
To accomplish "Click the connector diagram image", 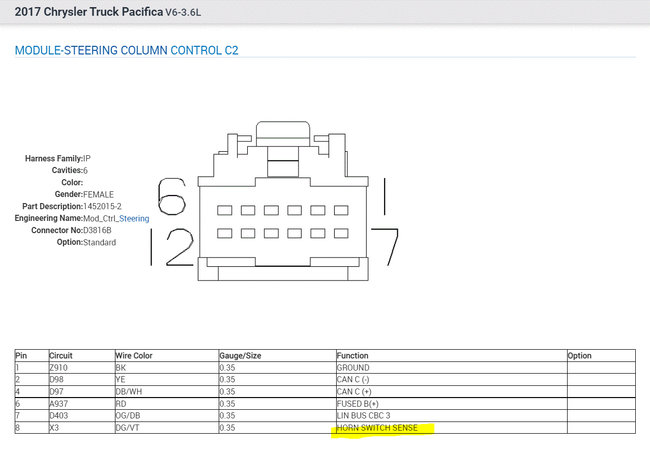I will pos(275,201).
